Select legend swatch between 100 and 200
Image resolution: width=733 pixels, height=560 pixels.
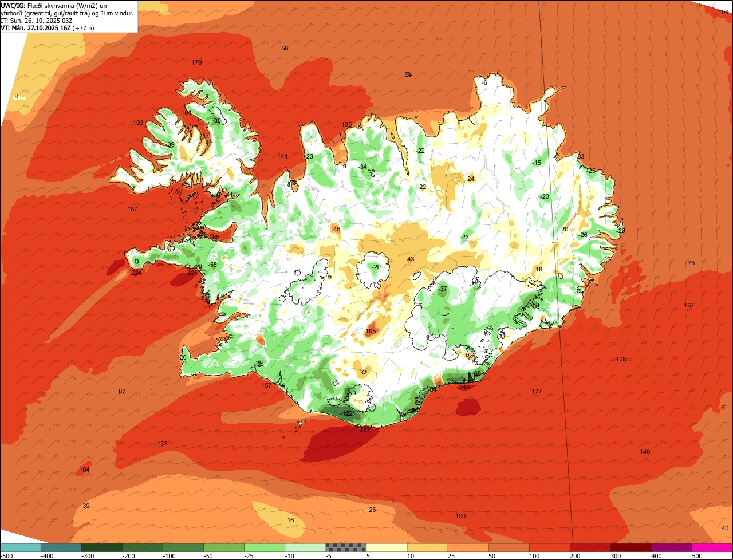tap(549, 547)
